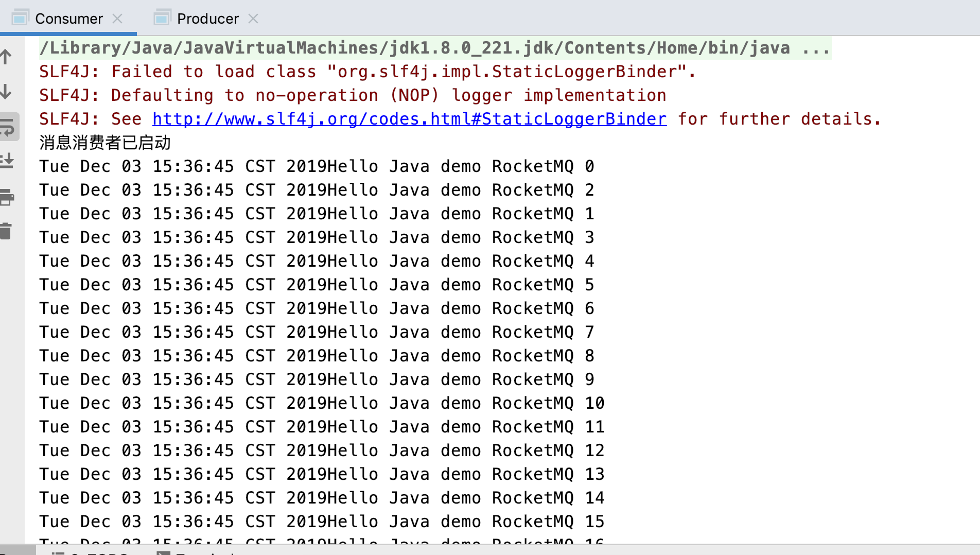Screen dimensions: 980x555
Task: Close the Consumer tab
Action: [117, 19]
